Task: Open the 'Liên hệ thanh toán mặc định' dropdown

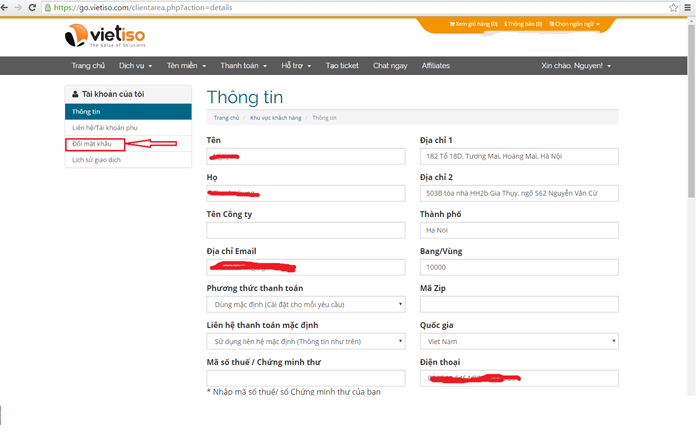Action: 305,341
